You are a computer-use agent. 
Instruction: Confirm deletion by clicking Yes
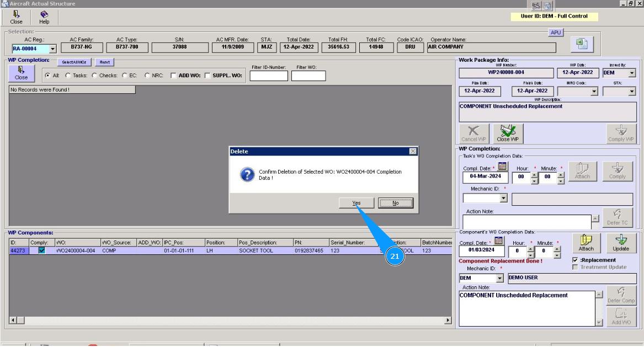pos(356,203)
